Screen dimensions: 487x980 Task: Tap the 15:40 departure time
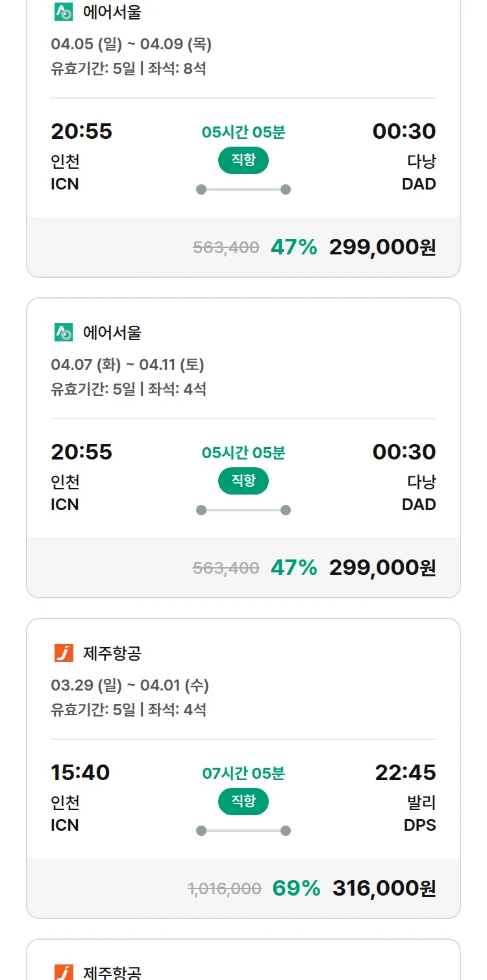point(81,773)
